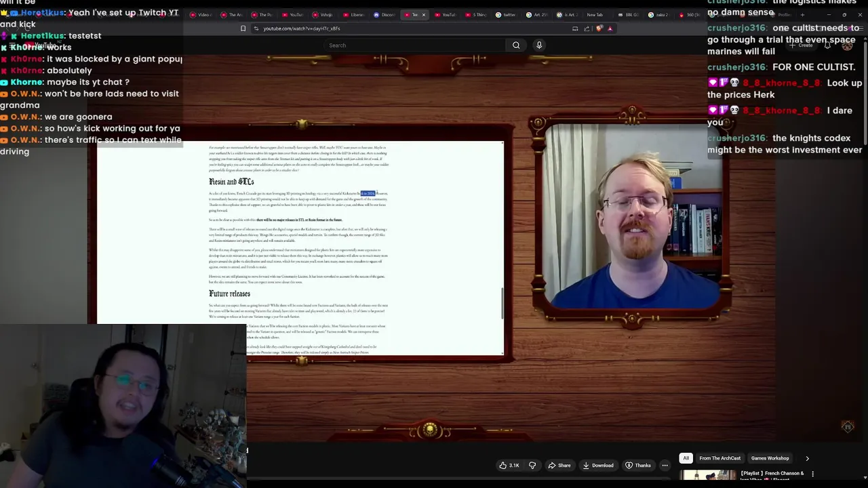Switch to the Discord browser tab
Screen dimensions: 868x488
point(384,15)
